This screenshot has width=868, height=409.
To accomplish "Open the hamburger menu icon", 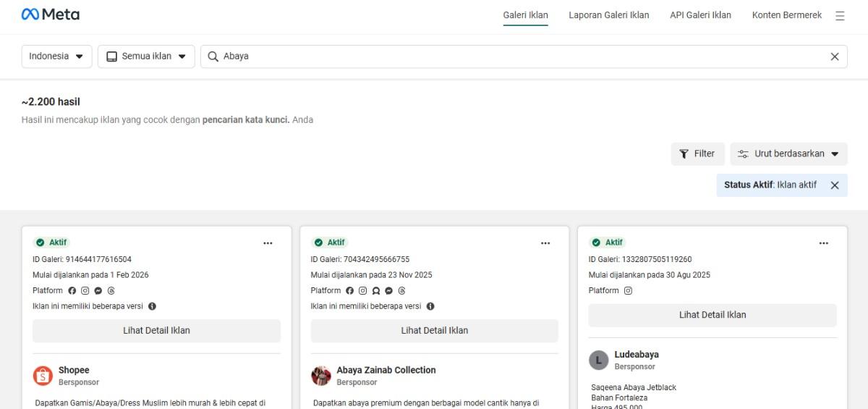I will click(x=840, y=15).
